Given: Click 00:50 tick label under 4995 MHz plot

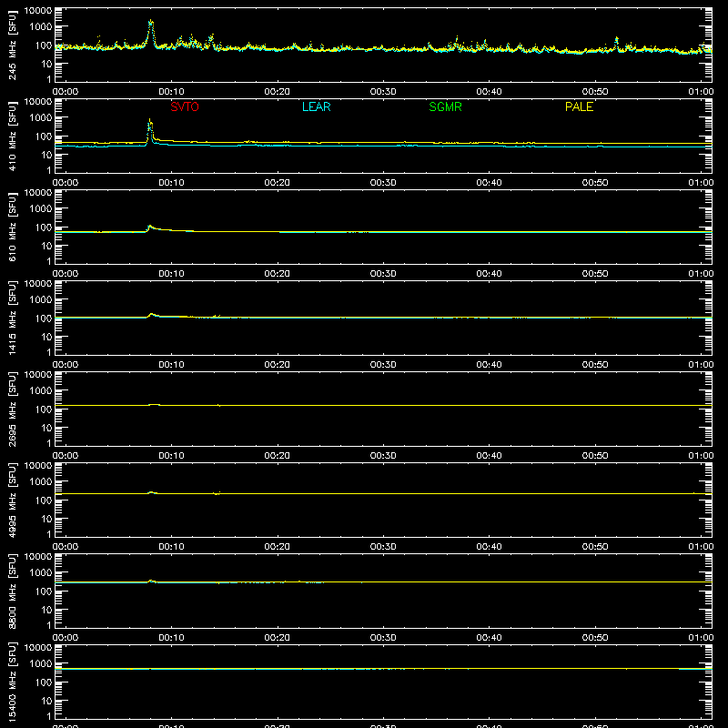Looking at the screenshot, I should click(x=595, y=547).
